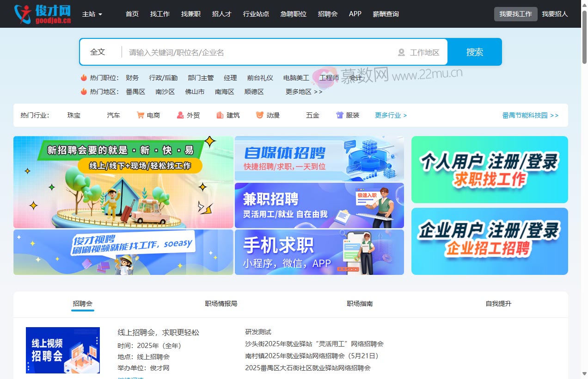Expand 更多行业 to view more industries
Screen dimensions: 588x379
point(391,115)
